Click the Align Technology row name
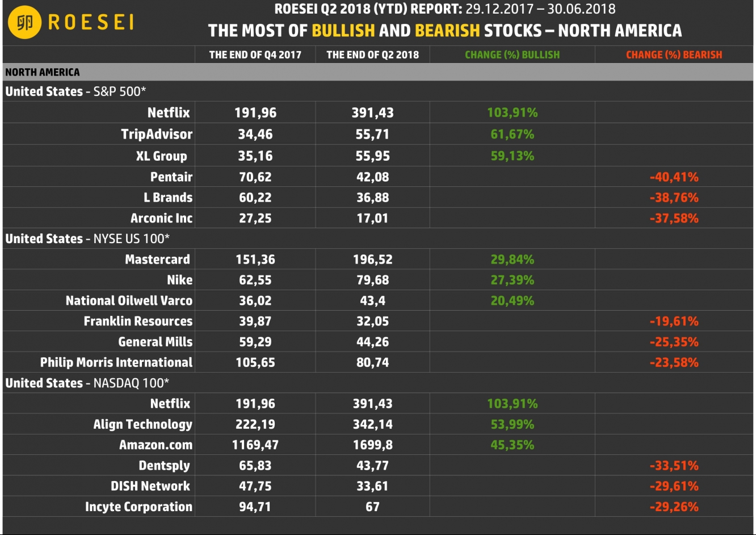 143,424
